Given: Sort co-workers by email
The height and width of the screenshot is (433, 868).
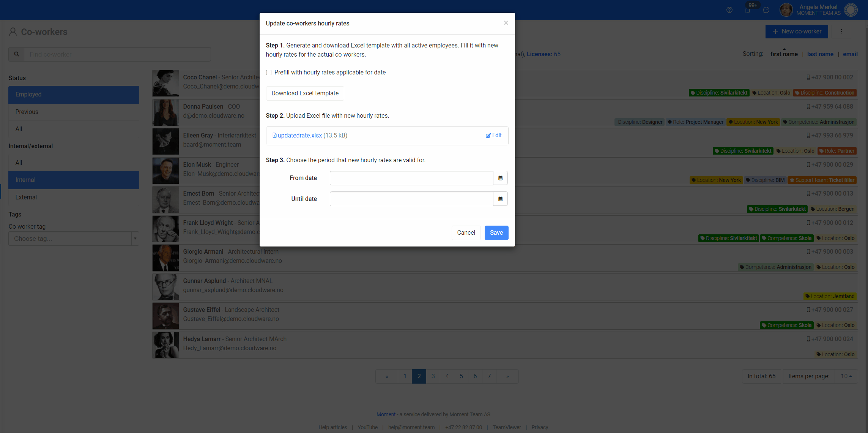Looking at the screenshot, I should pos(850,54).
